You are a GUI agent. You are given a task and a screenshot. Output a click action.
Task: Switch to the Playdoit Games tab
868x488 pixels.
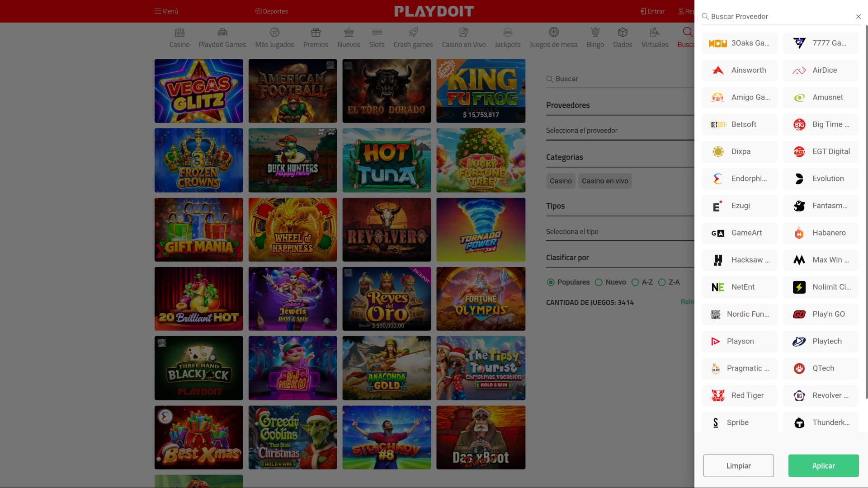[222, 37]
